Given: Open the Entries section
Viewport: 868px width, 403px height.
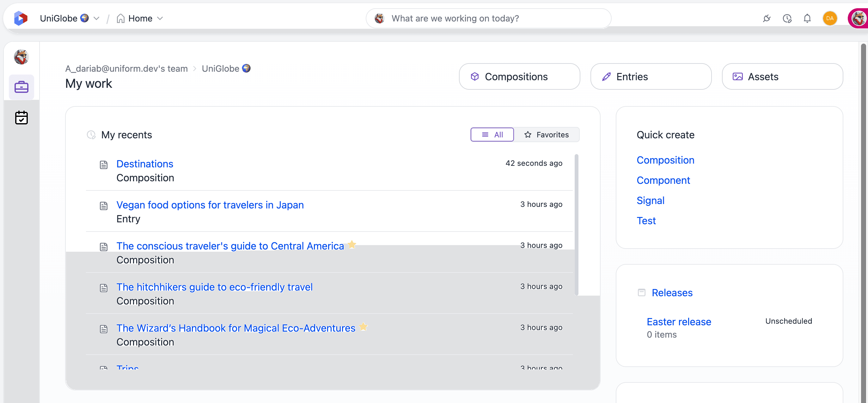Looking at the screenshot, I should point(651,77).
